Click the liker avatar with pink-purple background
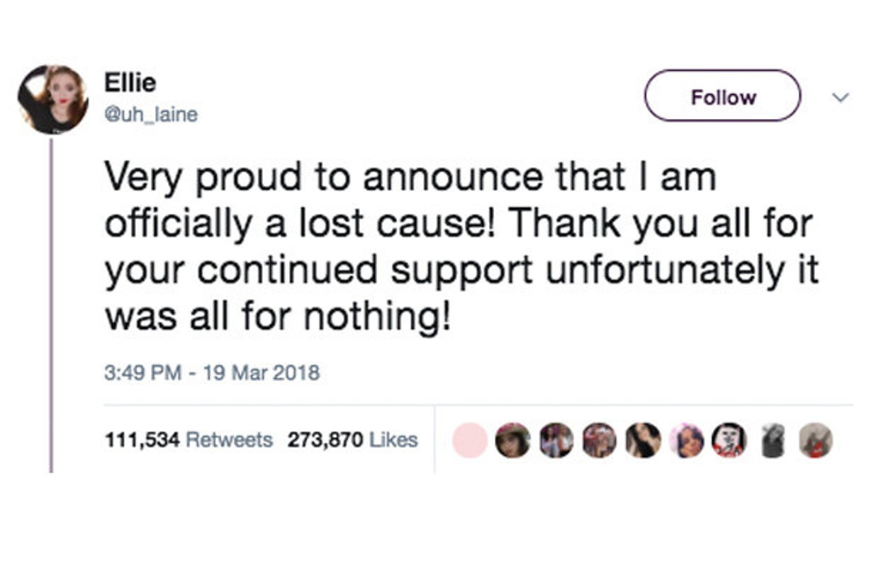886x588 pixels. coord(686,440)
